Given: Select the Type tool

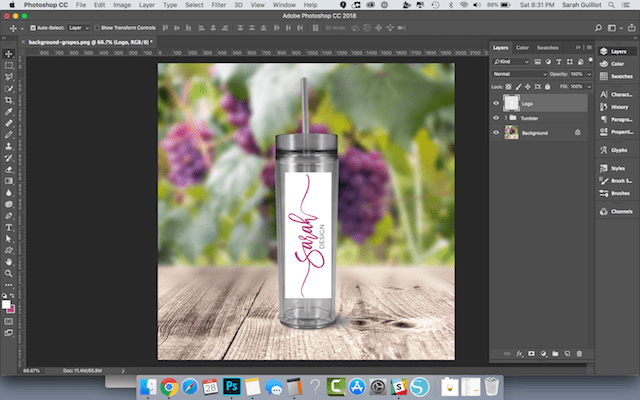Looking at the screenshot, I should click(x=9, y=226).
